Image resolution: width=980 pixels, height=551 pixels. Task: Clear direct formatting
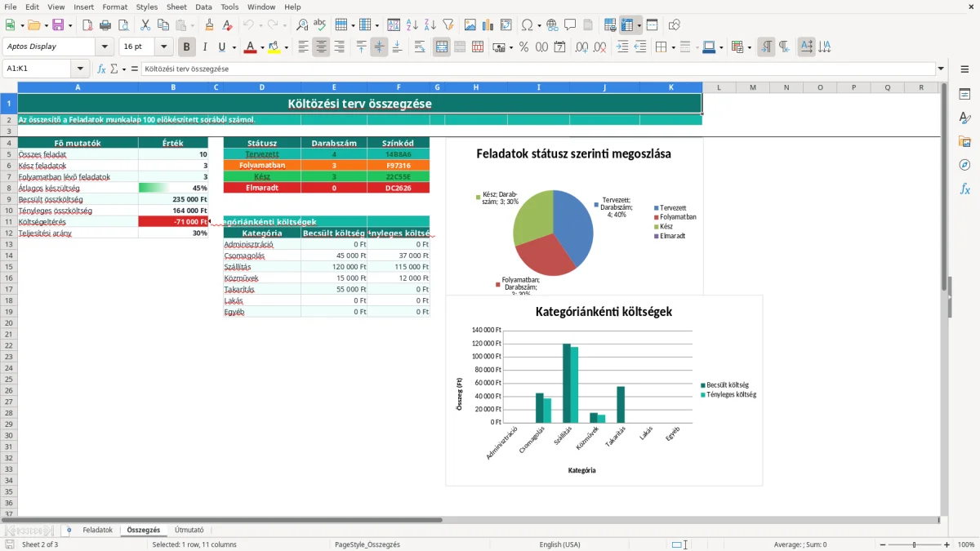click(228, 25)
